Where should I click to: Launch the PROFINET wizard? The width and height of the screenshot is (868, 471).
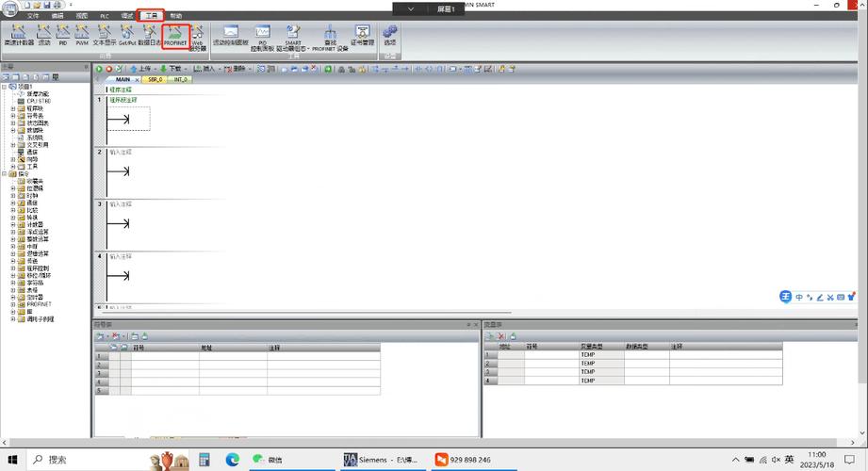[175, 36]
